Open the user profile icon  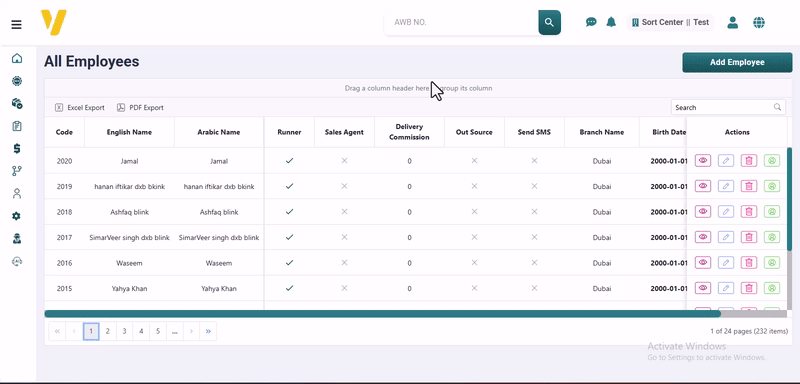point(733,22)
